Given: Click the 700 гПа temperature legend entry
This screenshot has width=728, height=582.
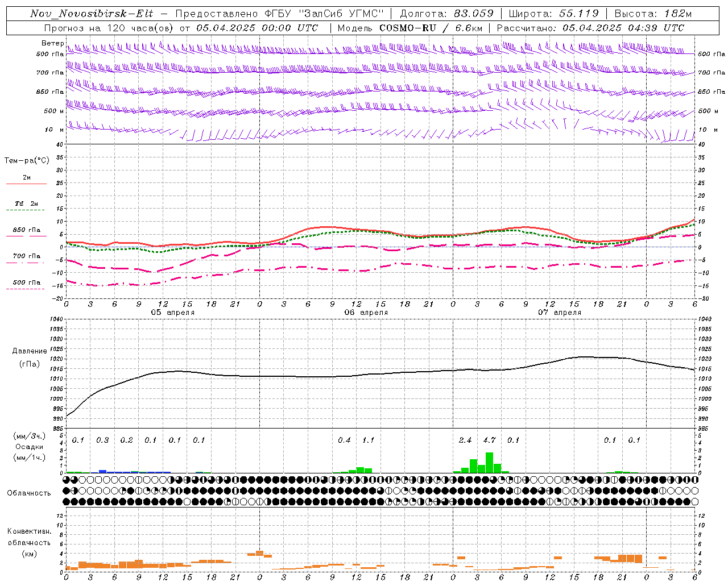Looking at the screenshot, I should point(27,256).
